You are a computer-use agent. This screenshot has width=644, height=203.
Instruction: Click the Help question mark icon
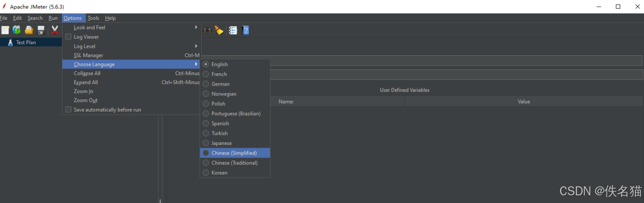tap(245, 30)
